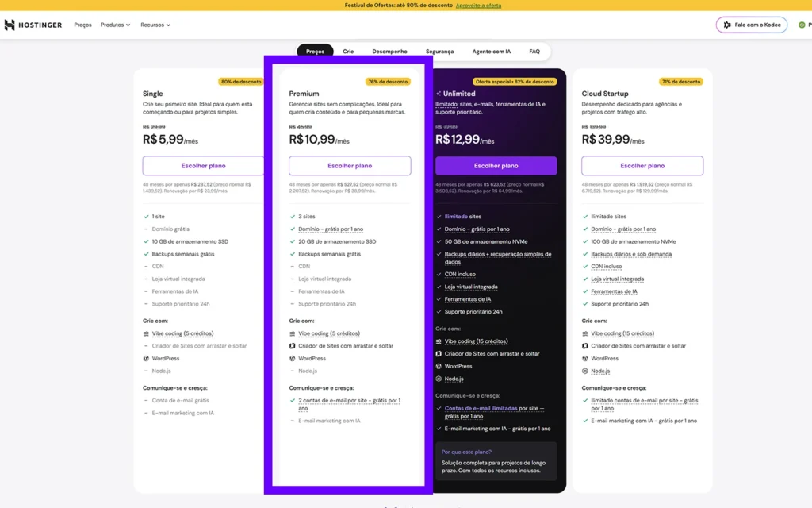Click the Unlimited sparkle icon
Viewport: 812px width, 508px height.
coord(438,94)
